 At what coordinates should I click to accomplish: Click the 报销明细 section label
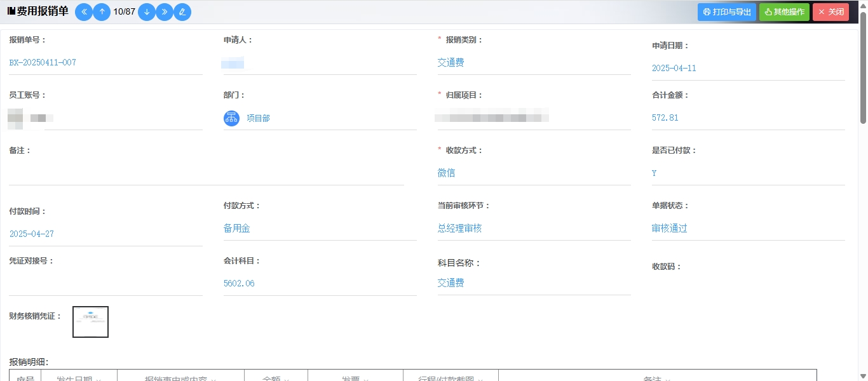coord(29,362)
